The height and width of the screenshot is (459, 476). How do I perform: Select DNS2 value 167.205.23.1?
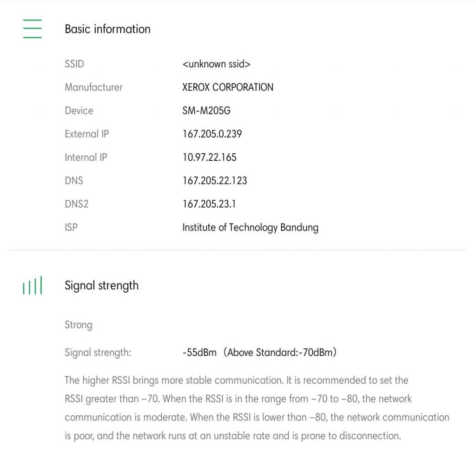[x=209, y=204]
